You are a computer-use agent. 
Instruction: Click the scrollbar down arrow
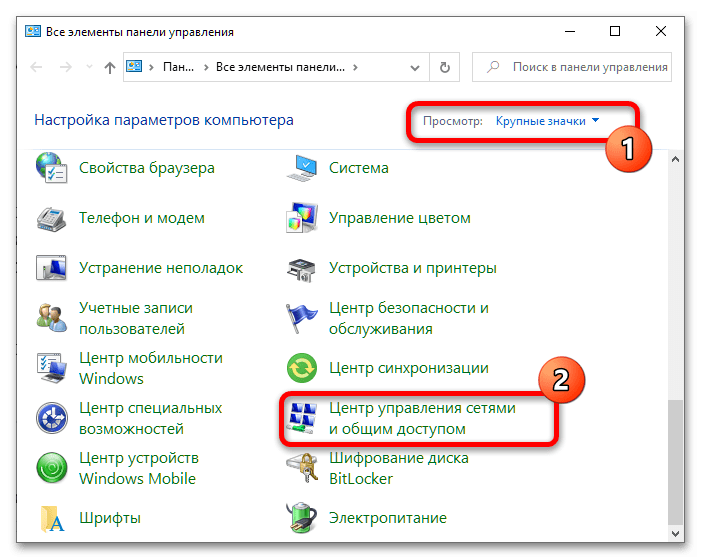[x=675, y=534]
